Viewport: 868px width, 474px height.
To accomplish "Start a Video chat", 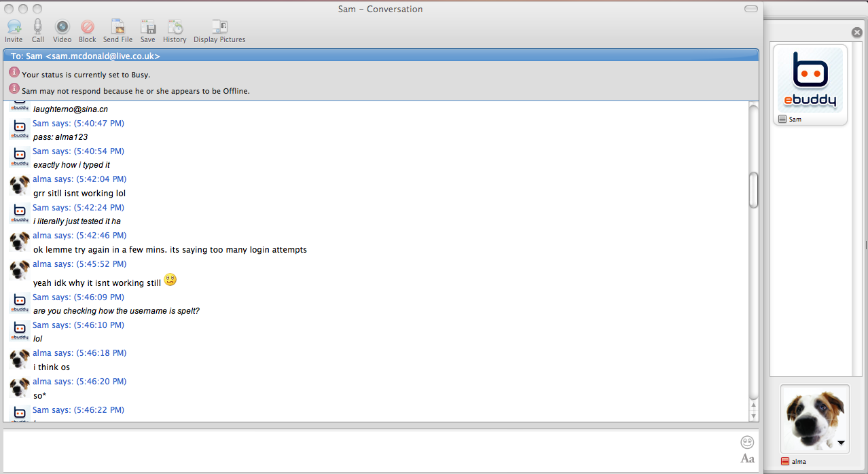I will 62,26.
